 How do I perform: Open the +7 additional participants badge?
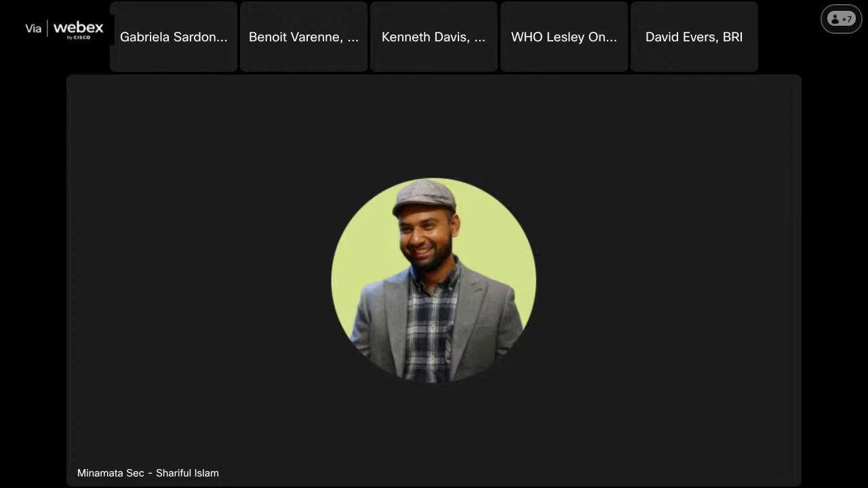(841, 19)
